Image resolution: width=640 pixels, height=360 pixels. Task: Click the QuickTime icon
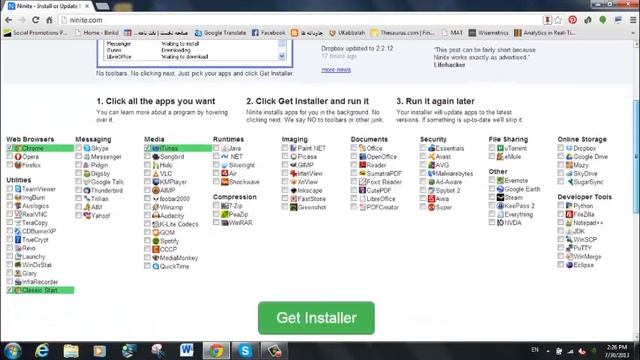tap(156, 267)
